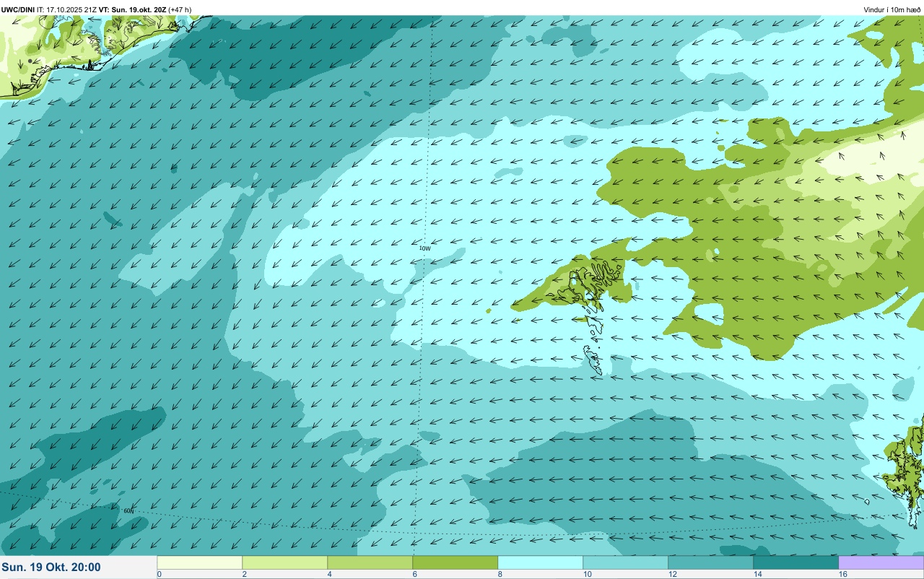The height and width of the screenshot is (579, 924).
Task: Click the legend value "12"
Action: [x=673, y=574]
